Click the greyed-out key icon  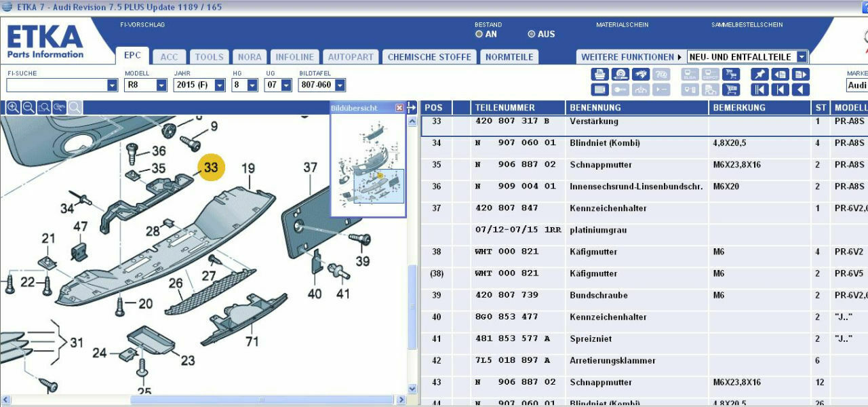[620, 90]
